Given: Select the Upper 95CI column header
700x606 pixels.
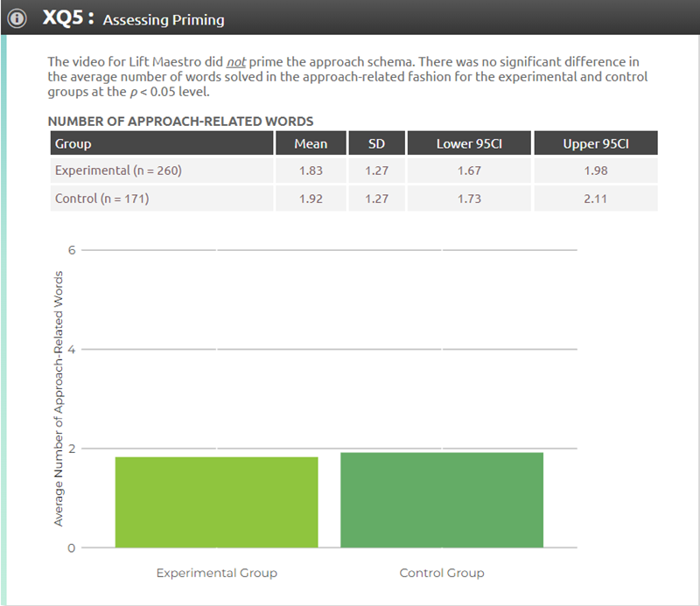Looking at the screenshot, I should [595, 143].
